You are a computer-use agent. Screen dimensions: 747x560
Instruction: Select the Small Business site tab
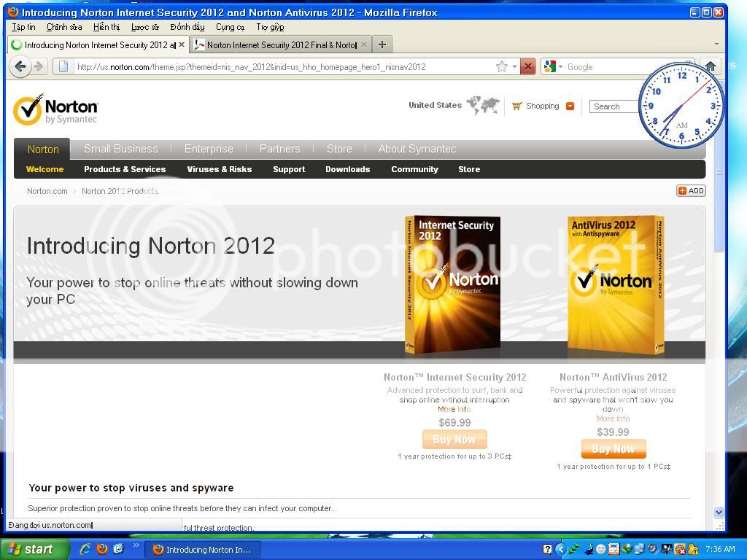(120, 149)
